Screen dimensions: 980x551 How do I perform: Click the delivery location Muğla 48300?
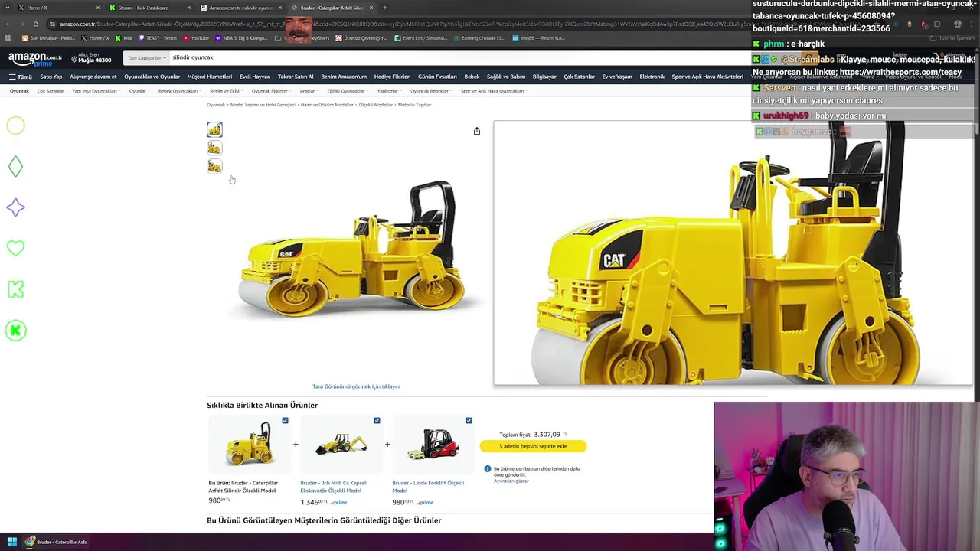(91, 58)
